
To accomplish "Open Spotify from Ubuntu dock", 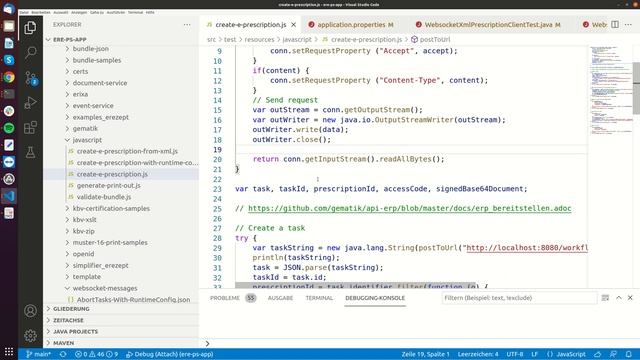I will point(9,128).
